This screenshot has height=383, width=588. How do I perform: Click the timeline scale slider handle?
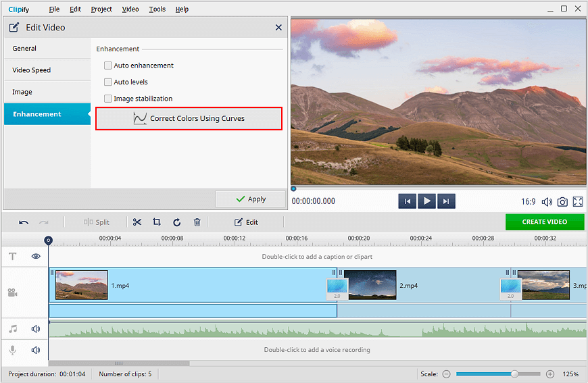point(515,374)
